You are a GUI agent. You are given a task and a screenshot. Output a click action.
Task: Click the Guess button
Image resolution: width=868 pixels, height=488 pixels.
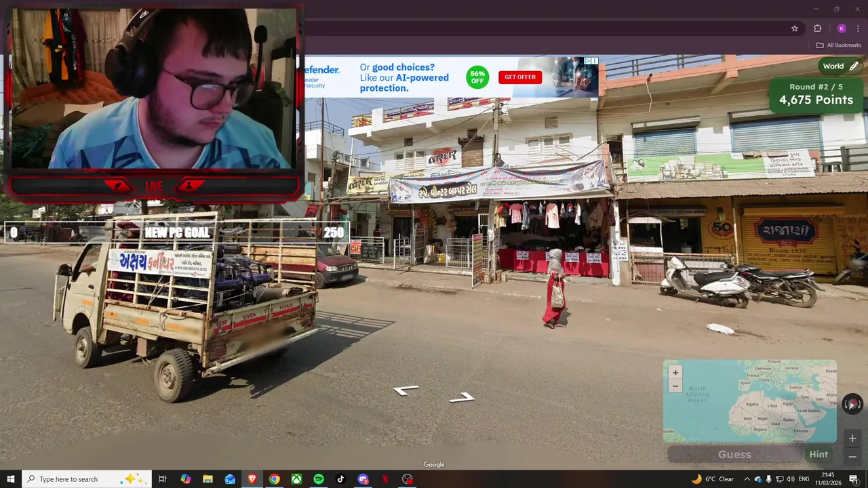click(x=734, y=455)
